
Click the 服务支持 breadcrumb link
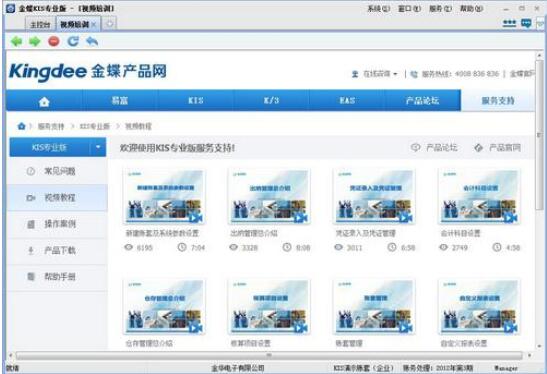pyautogui.click(x=51, y=126)
